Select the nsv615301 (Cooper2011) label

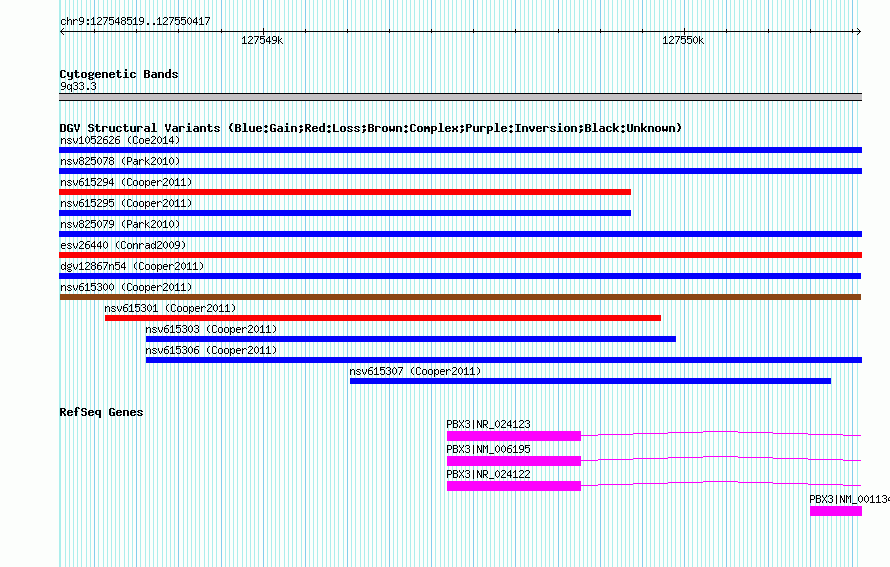tap(170, 308)
